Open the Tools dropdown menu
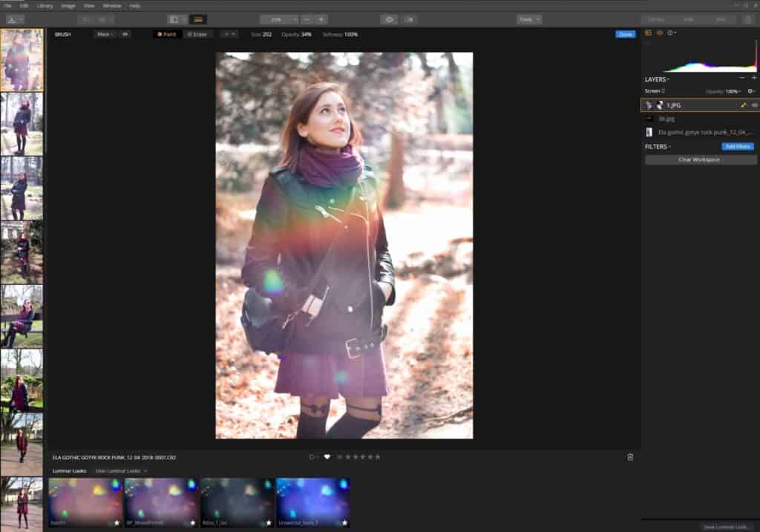 [529, 20]
